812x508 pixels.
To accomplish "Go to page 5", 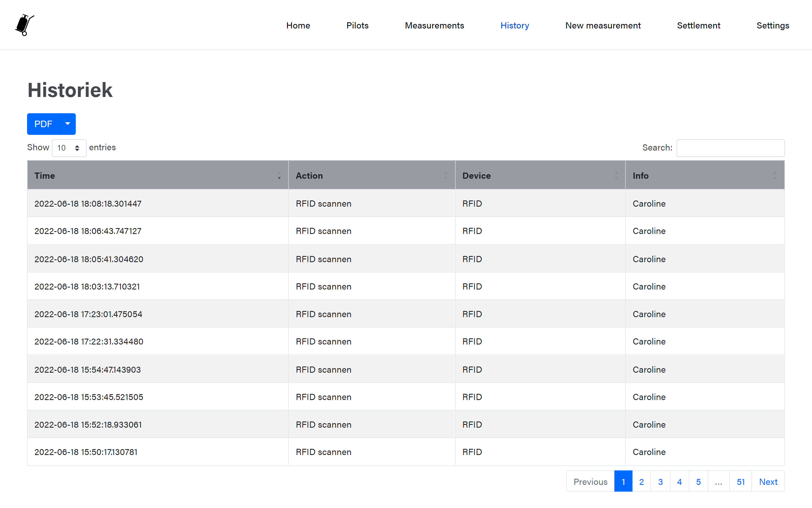I will click(698, 482).
